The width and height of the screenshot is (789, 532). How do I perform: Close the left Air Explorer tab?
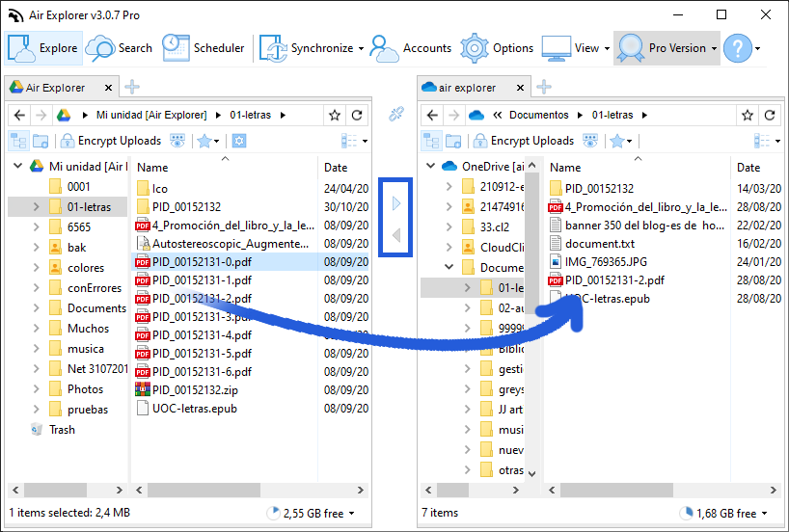[108, 88]
